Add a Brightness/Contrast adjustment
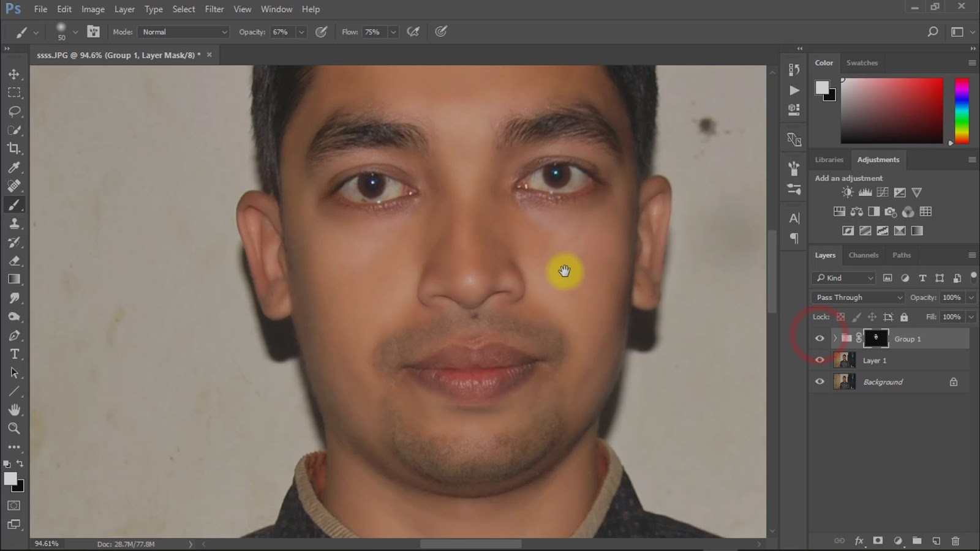Viewport: 980px width, 551px height. [847, 192]
